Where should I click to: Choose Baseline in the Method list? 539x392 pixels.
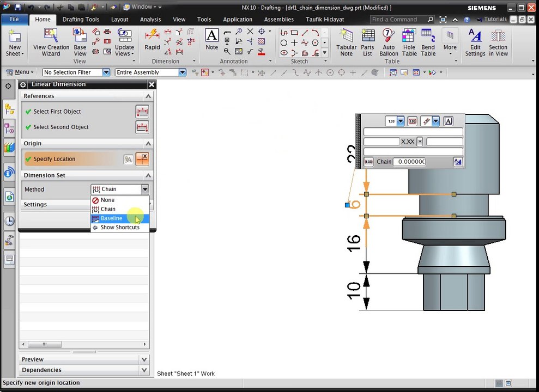(120, 218)
